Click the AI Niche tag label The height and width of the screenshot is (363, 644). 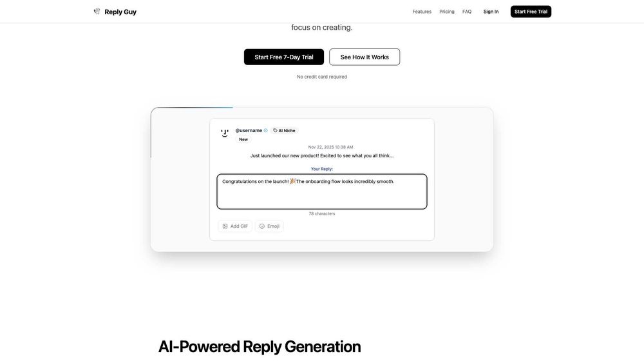287,130
